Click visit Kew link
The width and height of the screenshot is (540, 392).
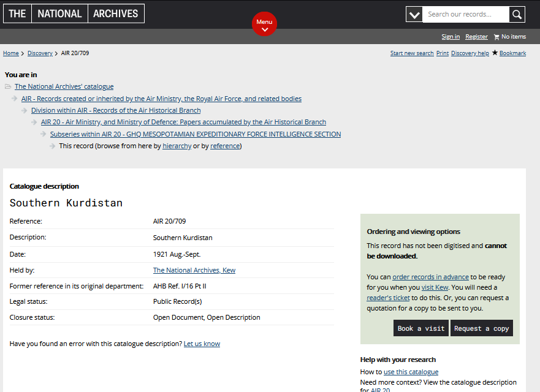[x=435, y=287]
